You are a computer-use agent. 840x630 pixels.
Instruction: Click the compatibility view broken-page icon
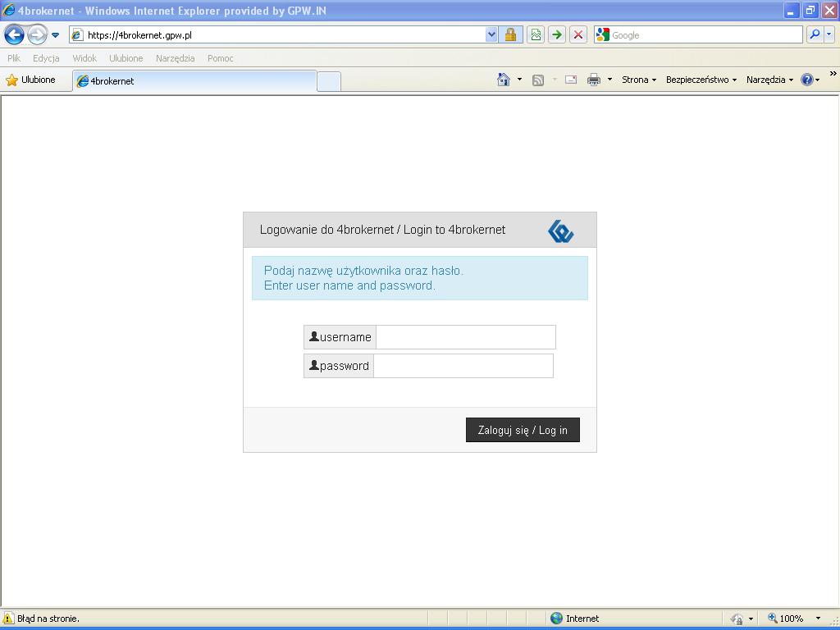pyautogui.click(x=536, y=35)
